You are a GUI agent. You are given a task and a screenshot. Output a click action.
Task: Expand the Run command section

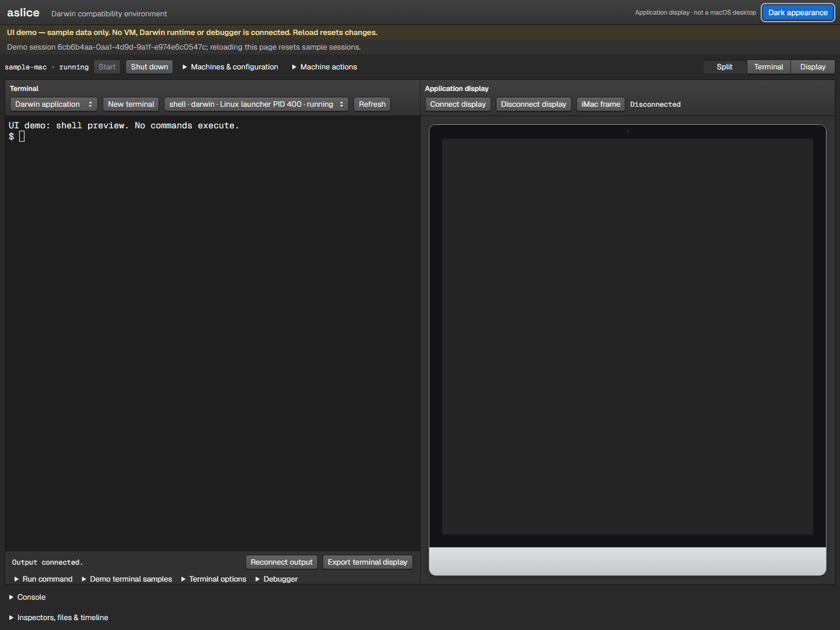click(44, 579)
